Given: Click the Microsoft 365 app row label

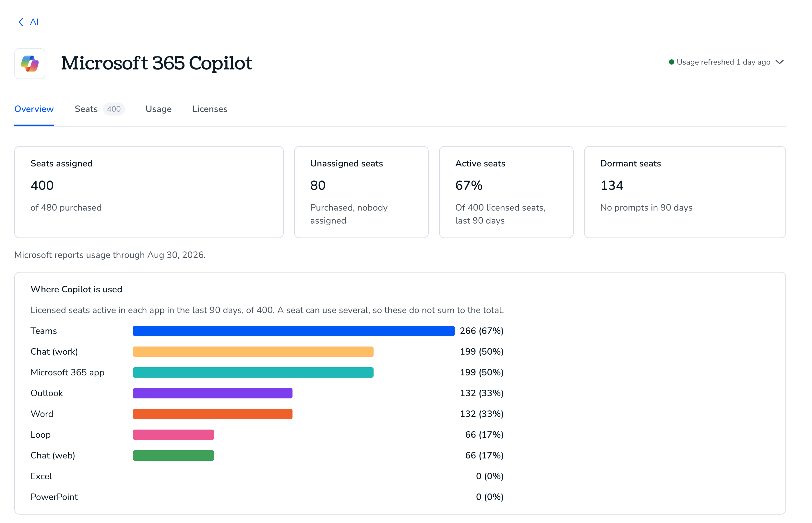Looking at the screenshot, I should [x=67, y=372].
